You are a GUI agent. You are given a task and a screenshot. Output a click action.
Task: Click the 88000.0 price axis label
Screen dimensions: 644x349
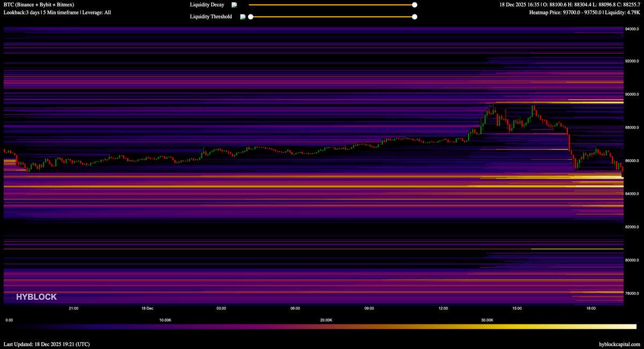(632, 128)
